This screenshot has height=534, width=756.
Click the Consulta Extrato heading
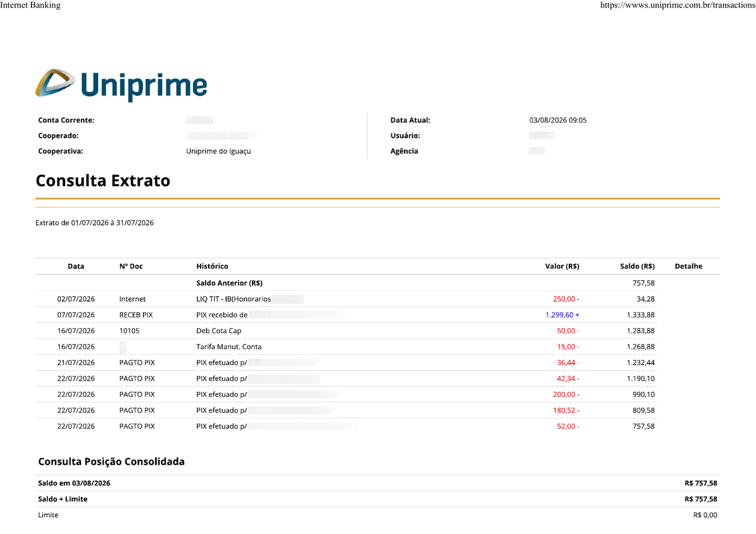[x=103, y=181]
